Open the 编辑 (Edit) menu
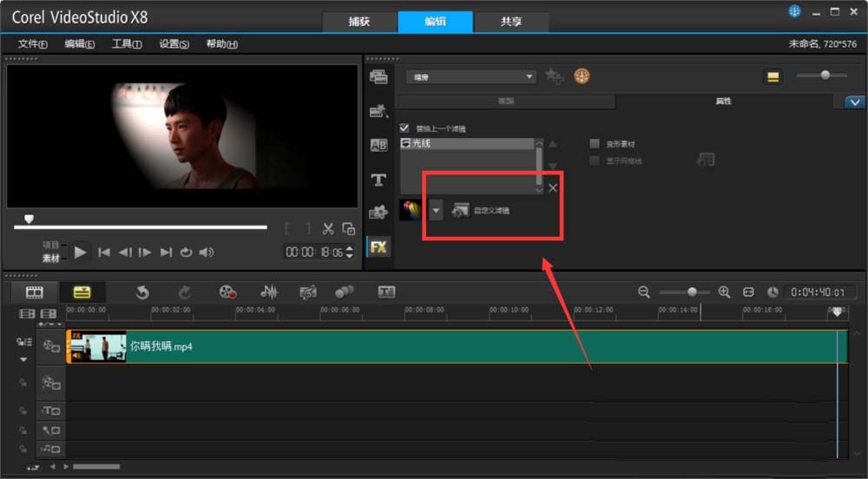868x479 pixels. click(x=79, y=43)
